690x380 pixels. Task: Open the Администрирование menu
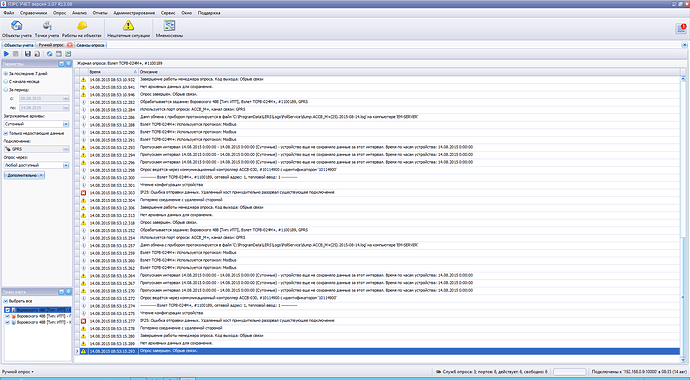(134, 13)
